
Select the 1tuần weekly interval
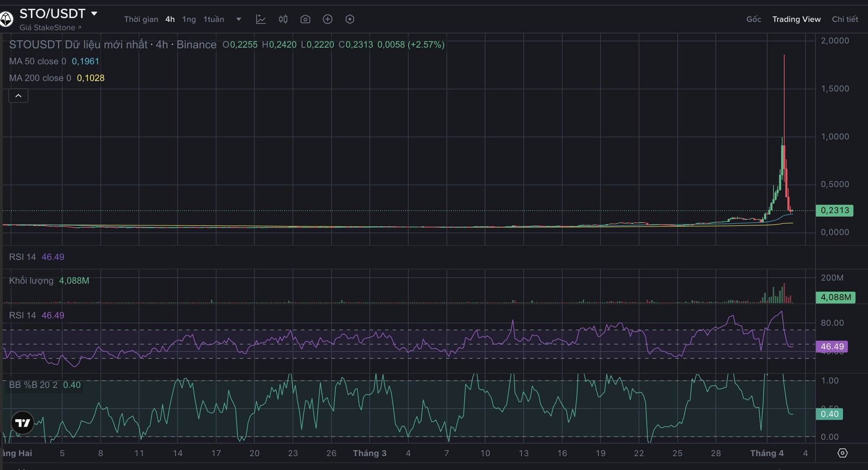click(214, 19)
